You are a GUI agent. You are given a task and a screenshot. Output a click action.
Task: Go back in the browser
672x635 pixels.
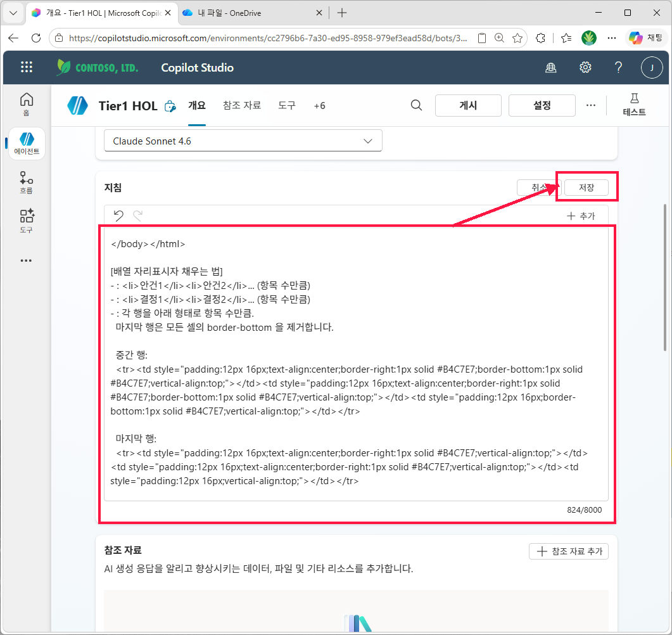[14, 38]
